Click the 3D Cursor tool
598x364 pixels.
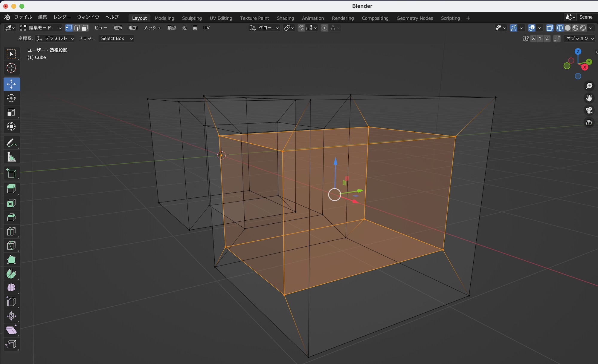coord(11,68)
